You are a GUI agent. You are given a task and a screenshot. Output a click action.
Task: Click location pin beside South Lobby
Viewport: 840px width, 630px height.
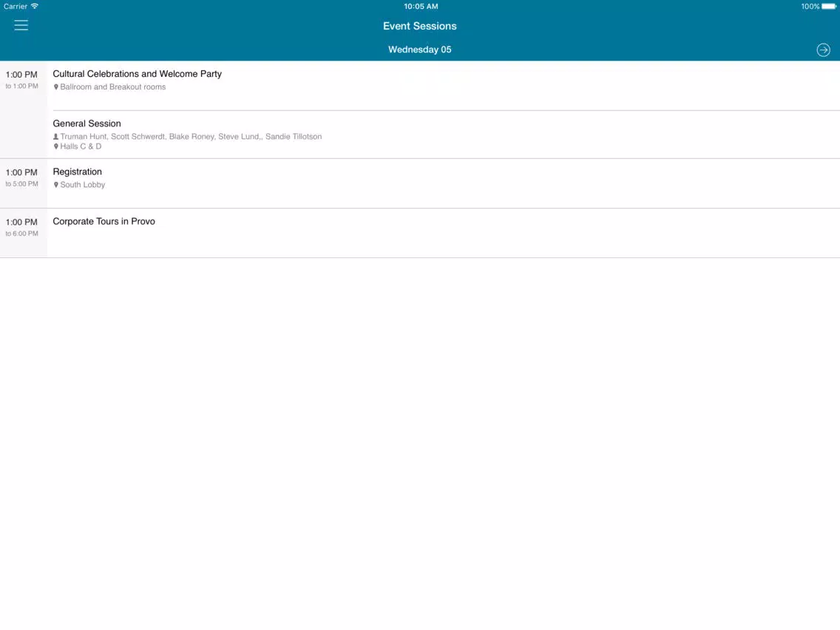(x=55, y=185)
